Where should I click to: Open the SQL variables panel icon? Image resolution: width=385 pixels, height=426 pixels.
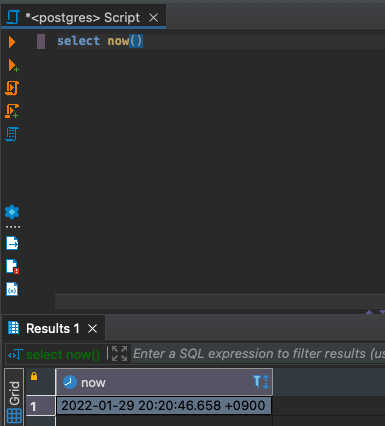[12, 289]
